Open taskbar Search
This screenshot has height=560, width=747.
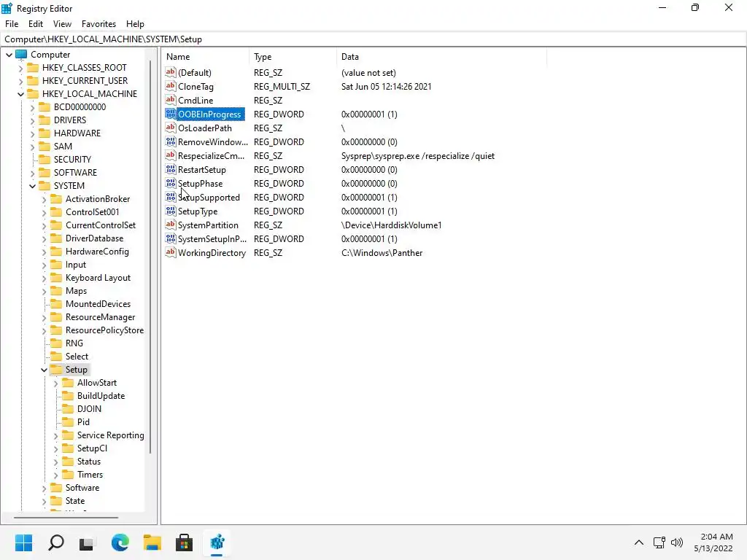tap(55, 542)
